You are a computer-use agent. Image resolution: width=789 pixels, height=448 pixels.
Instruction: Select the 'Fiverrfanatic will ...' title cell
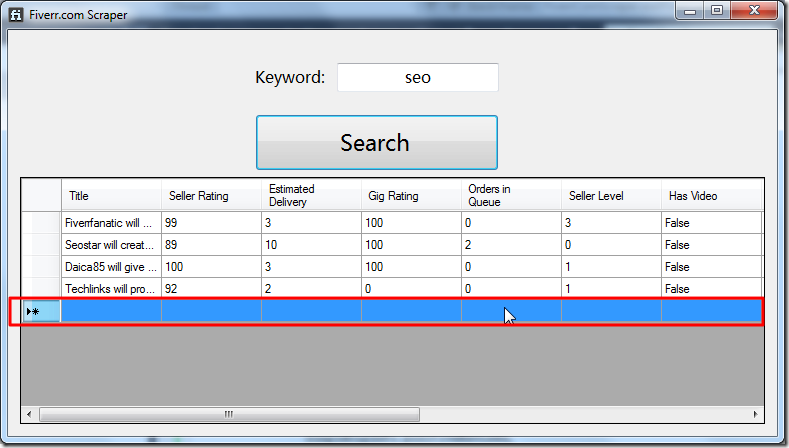[111, 222]
